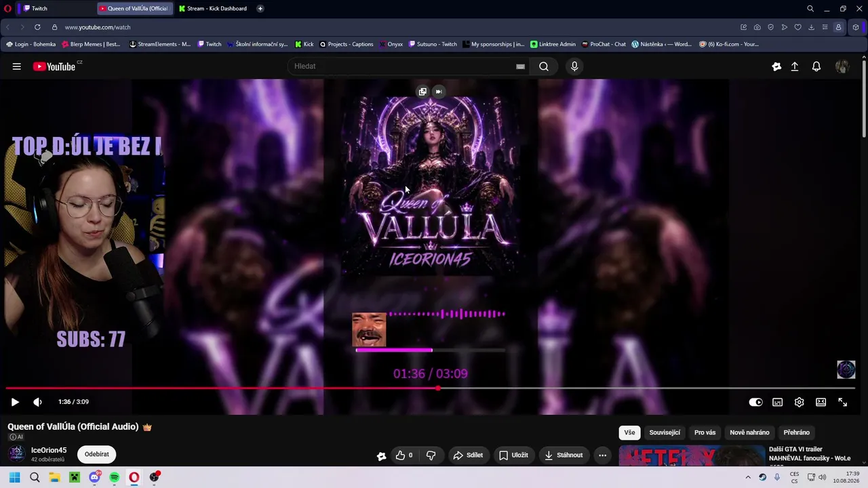Save the video with Uložit
This screenshot has width=868, height=488.
coord(513,455)
